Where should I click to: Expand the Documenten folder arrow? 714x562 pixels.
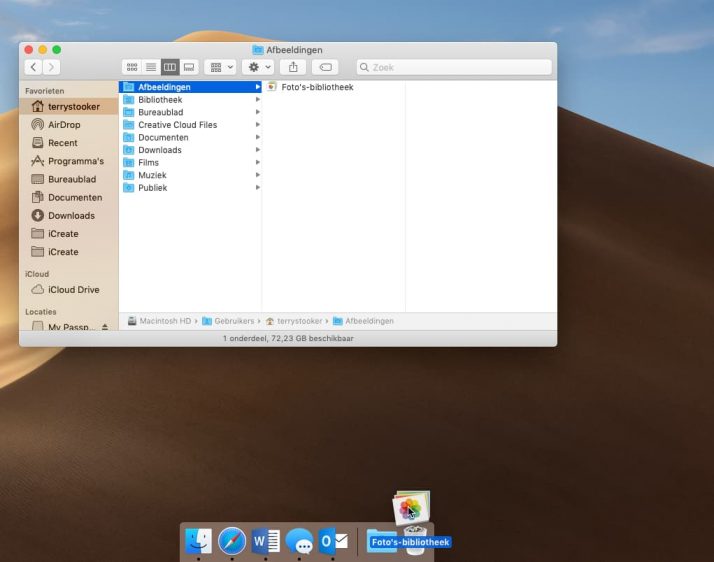[x=257, y=138]
